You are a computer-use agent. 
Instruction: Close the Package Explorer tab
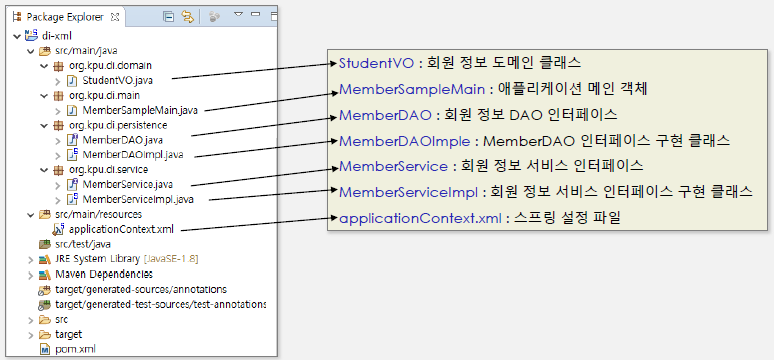115,17
